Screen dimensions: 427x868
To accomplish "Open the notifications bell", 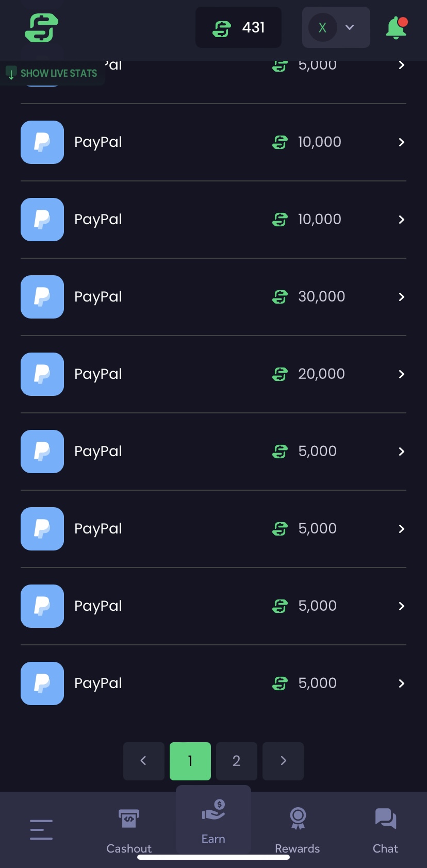I will [396, 28].
